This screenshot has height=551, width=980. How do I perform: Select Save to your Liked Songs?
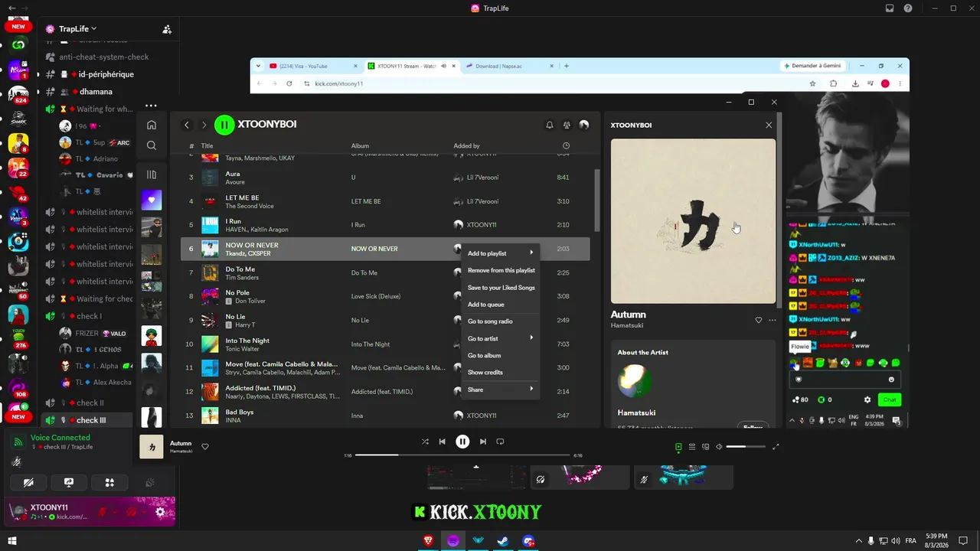(x=501, y=288)
